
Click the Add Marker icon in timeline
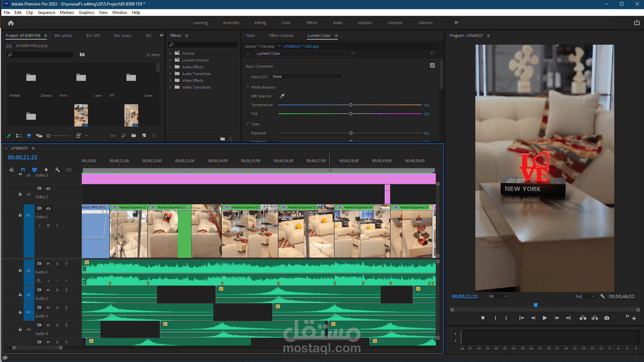pos(46,170)
